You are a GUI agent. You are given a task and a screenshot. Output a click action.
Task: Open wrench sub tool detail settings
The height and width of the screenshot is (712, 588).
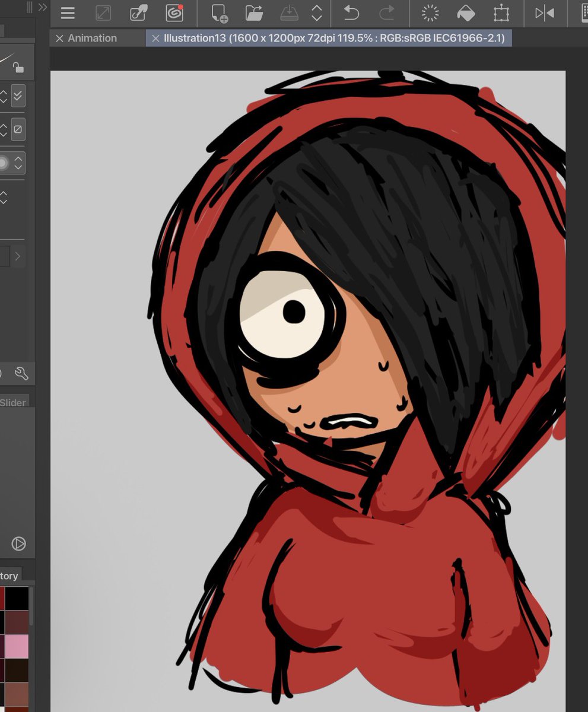tap(21, 373)
